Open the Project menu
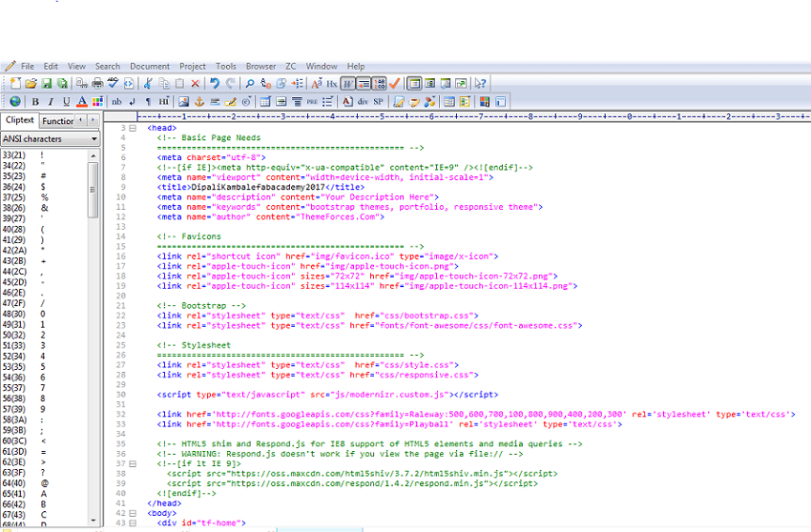The height and width of the screenshot is (532, 811). pyautogui.click(x=193, y=66)
